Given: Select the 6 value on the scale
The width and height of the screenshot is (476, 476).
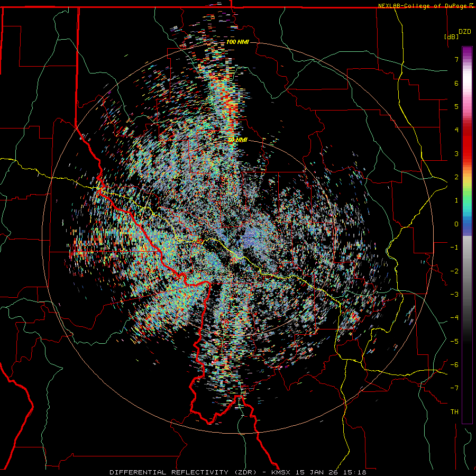Looking at the screenshot, I should tap(456, 83).
